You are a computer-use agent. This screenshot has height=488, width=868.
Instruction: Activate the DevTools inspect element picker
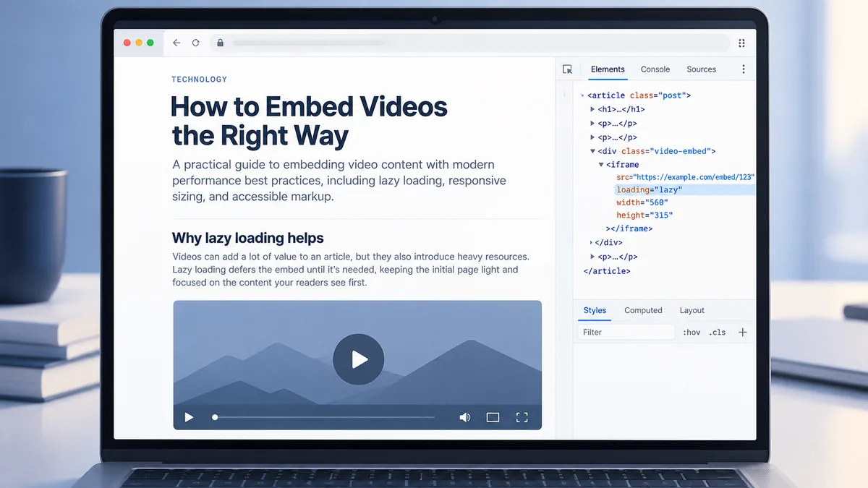click(568, 69)
